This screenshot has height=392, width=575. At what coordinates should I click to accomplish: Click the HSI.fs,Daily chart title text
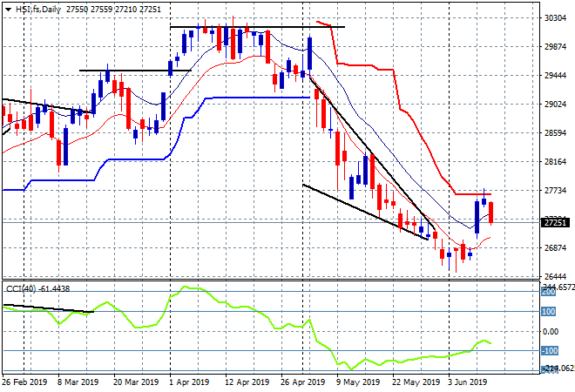pos(38,10)
